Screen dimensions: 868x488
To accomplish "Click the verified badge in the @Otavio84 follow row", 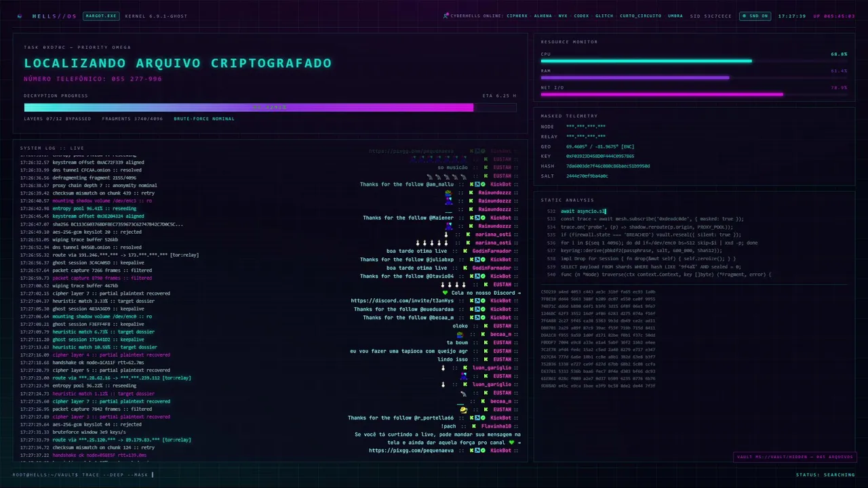I will 483,276.
